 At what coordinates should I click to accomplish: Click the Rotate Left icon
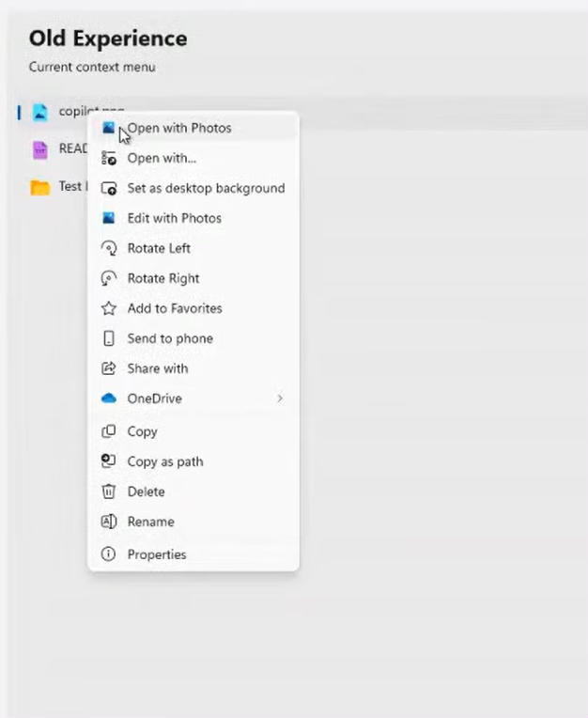coord(109,248)
